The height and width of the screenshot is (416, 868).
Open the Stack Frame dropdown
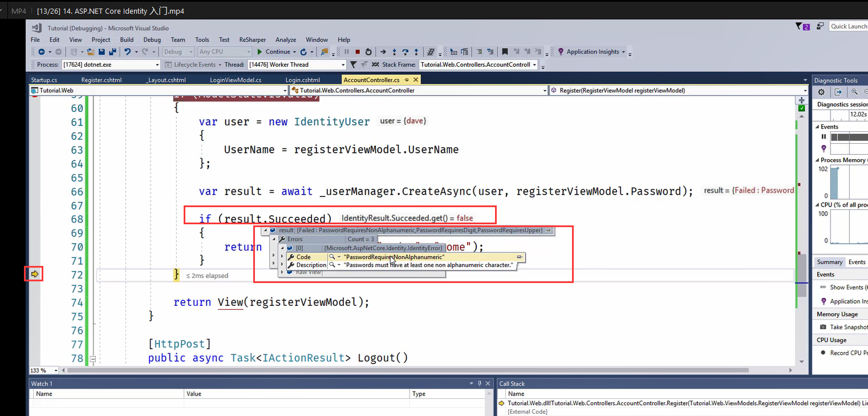(478, 64)
